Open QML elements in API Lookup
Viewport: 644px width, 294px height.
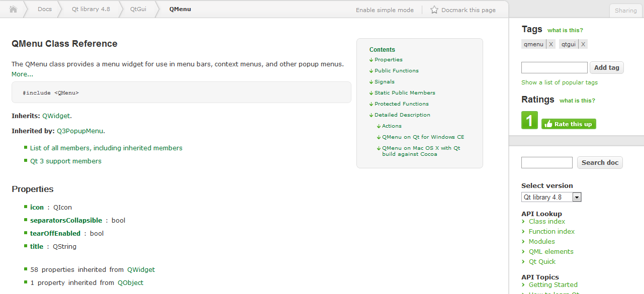click(551, 252)
